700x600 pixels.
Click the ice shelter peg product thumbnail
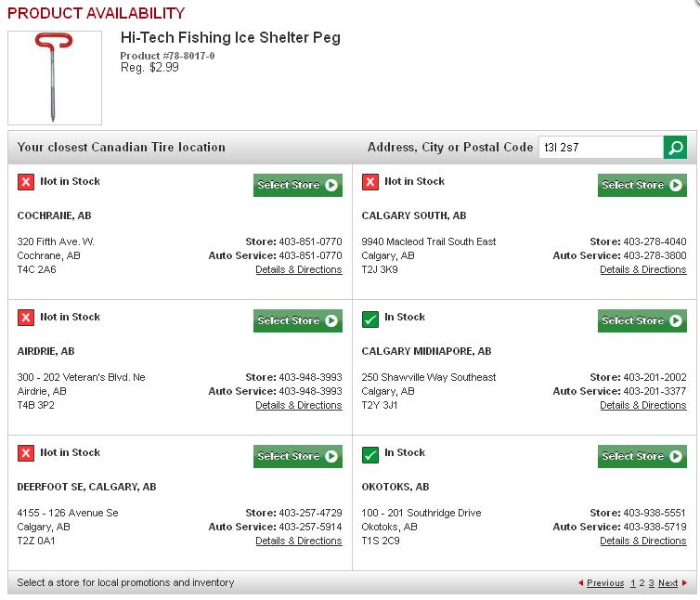pos(55,78)
